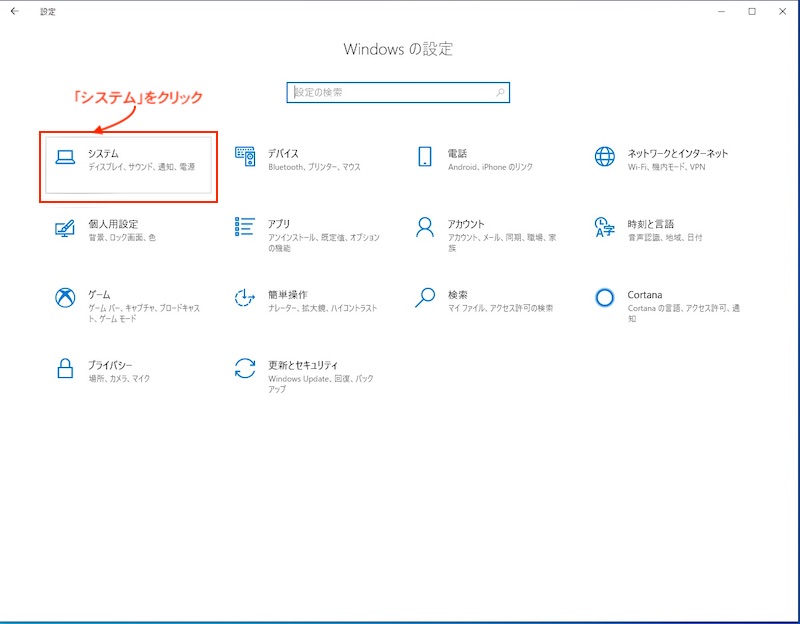Screen dimensions: 800x624
Task: Open the Cortana circle icon
Action: (605, 297)
